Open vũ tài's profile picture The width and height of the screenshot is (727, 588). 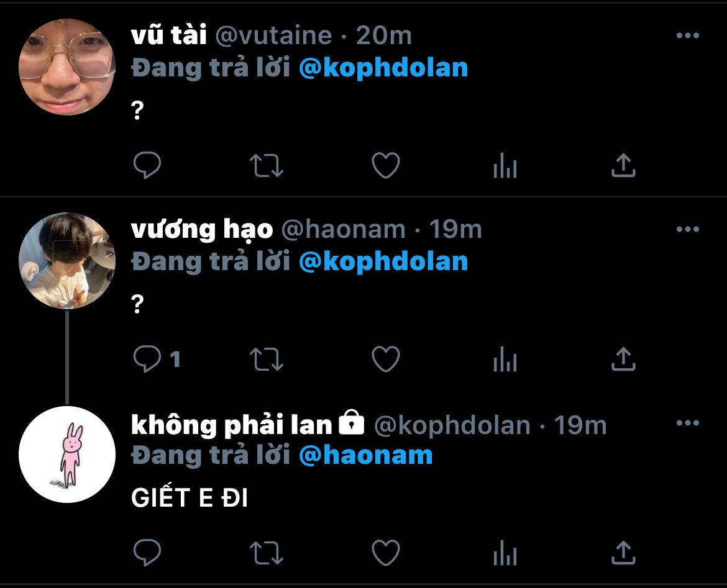point(67,66)
